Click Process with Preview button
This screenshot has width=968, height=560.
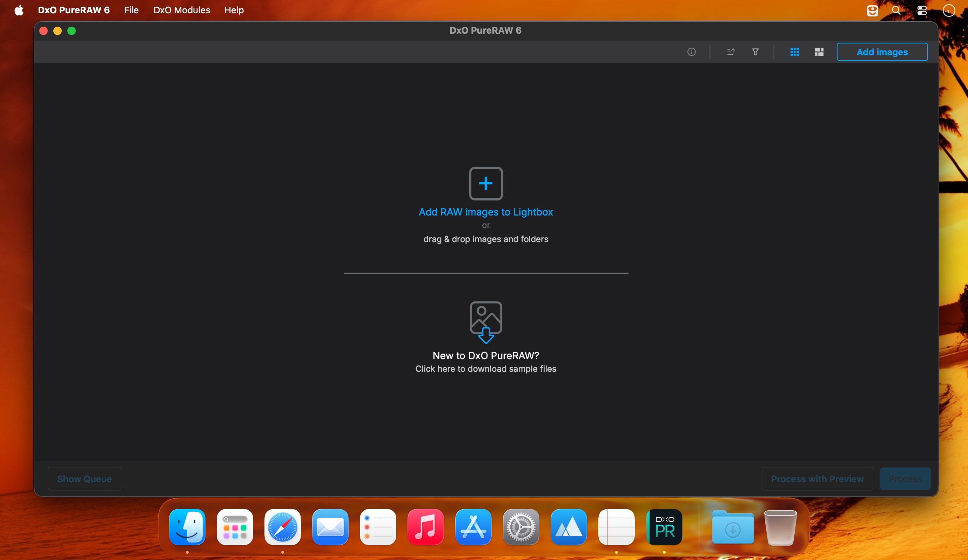817,479
